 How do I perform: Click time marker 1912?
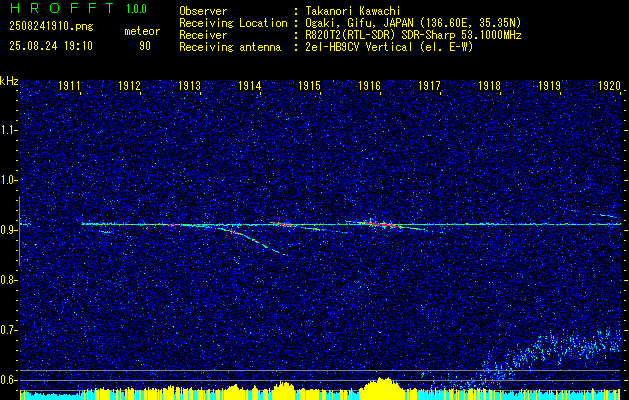tap(129, 85)
